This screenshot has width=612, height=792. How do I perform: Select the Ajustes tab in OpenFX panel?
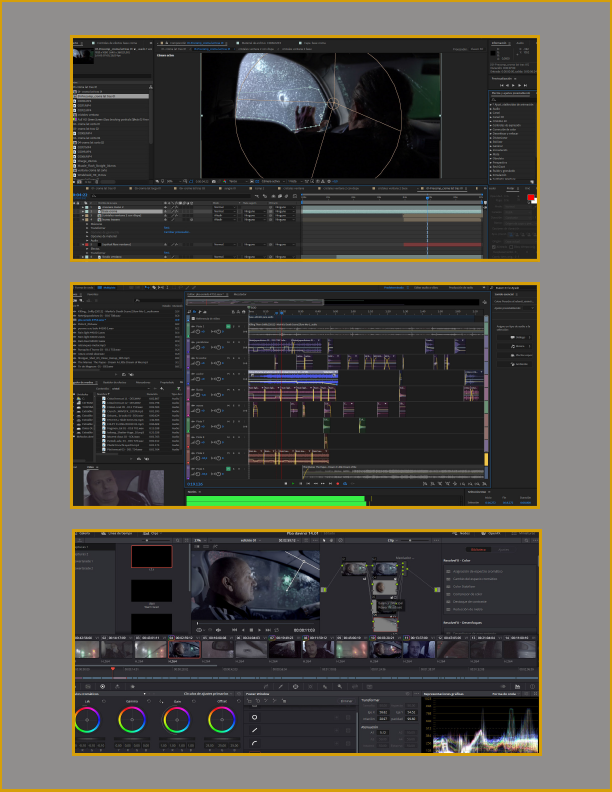(x=503, y=550)
